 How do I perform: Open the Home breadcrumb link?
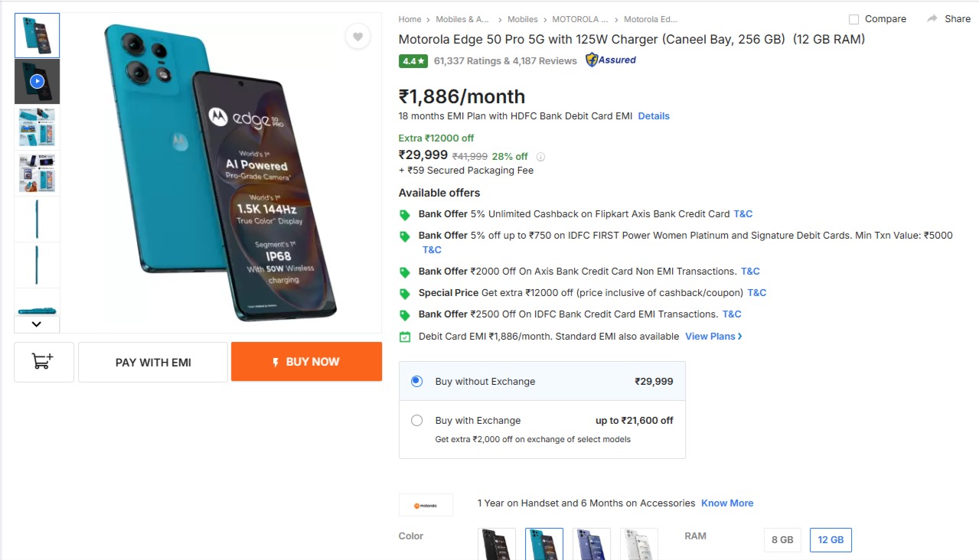410,19
